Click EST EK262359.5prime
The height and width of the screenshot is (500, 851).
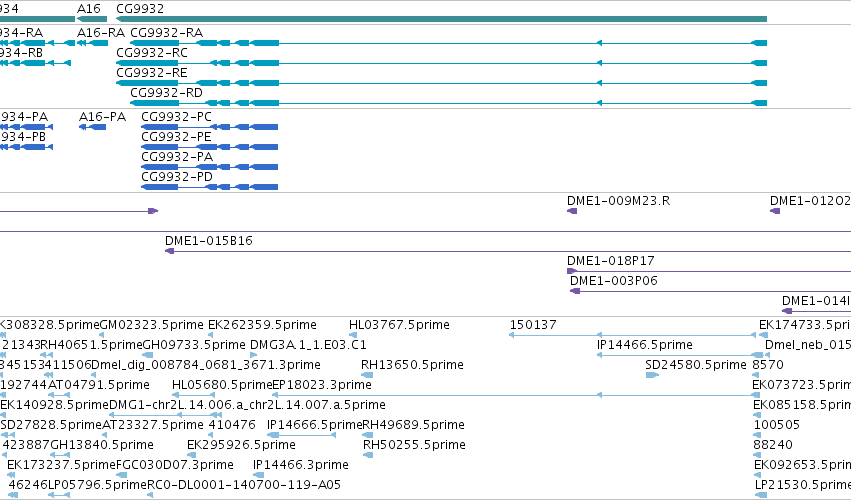[262, 325]
